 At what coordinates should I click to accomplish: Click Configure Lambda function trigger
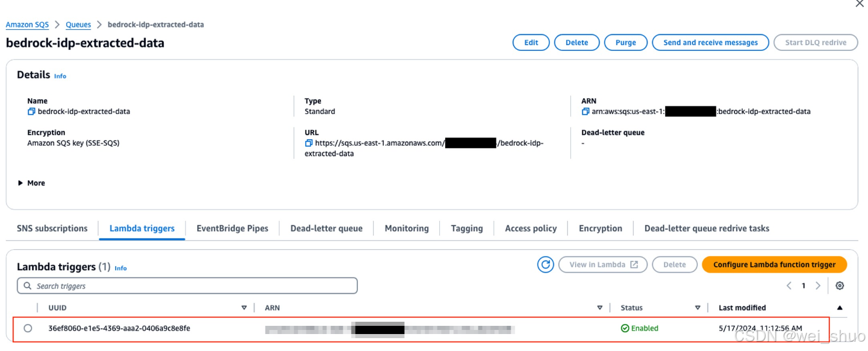coord(774,264)
